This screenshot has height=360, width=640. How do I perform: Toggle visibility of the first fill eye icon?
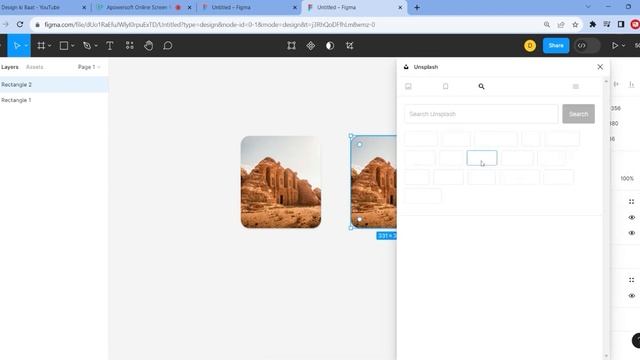coord(631,218)
